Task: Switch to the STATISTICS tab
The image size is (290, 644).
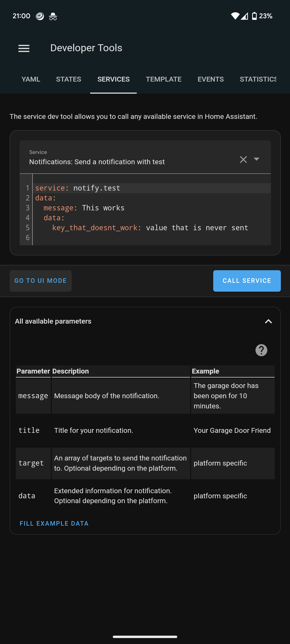Action: 258,79
